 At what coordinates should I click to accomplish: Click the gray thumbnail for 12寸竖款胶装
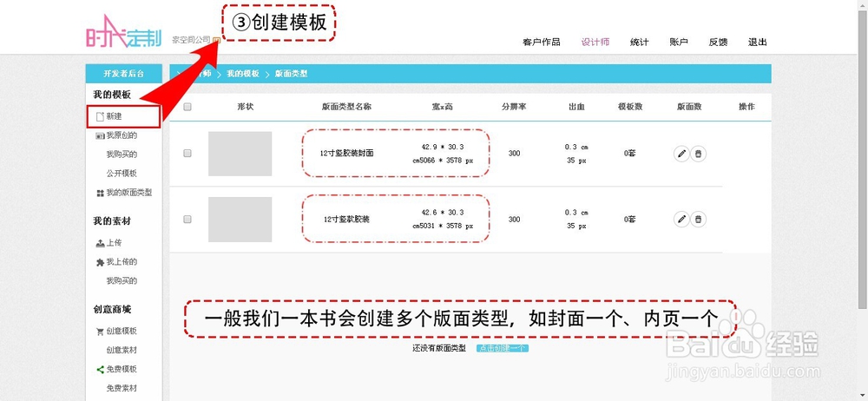[x=240, y=220]
